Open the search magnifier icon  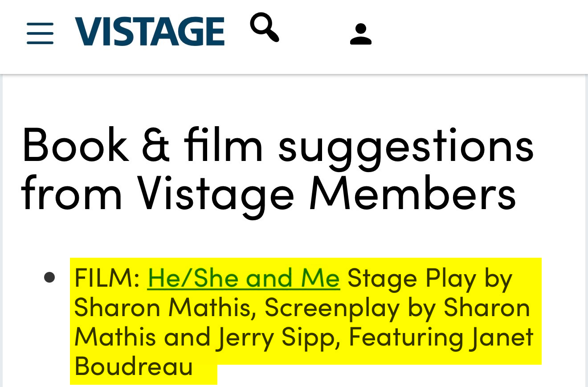pos(265,27)
